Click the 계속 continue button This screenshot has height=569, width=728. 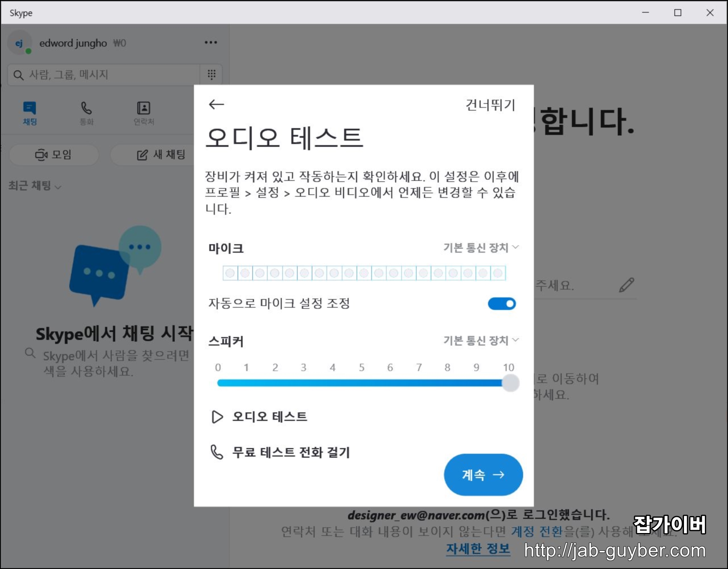coord(483,475)
